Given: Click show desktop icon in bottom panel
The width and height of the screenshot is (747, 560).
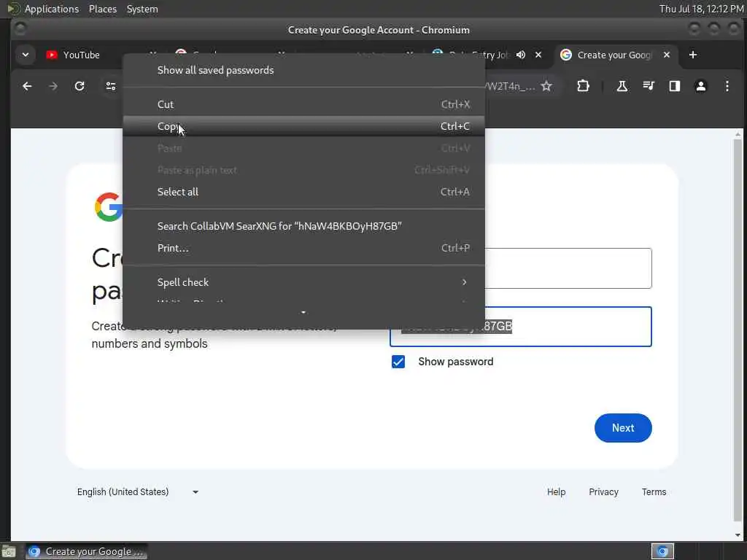Looking at the screenshot, I should (9, 552).
